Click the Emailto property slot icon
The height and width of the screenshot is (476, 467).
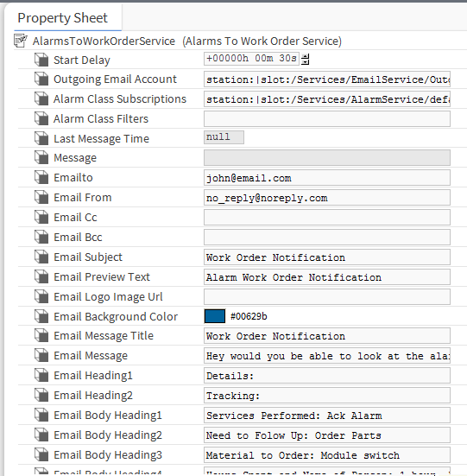click(41, 178)
